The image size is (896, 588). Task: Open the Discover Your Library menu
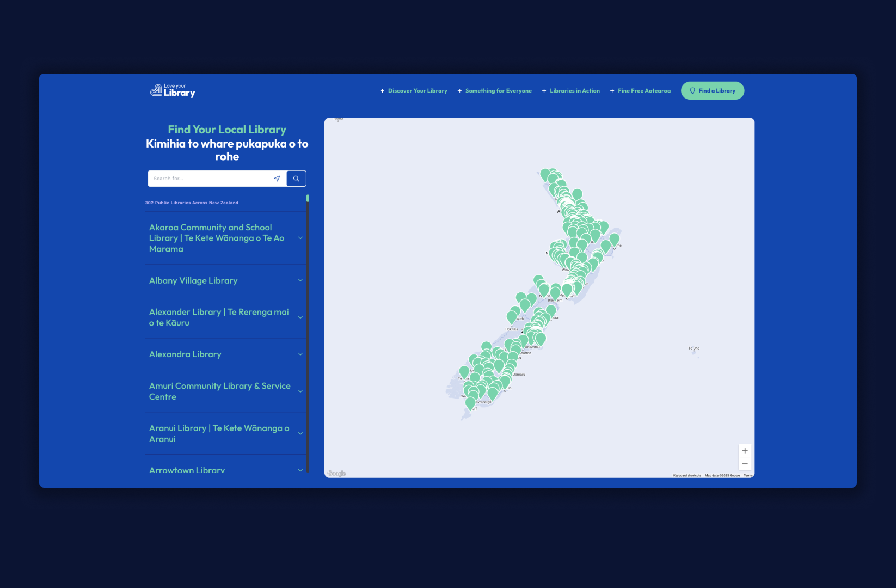coord(414,91)
